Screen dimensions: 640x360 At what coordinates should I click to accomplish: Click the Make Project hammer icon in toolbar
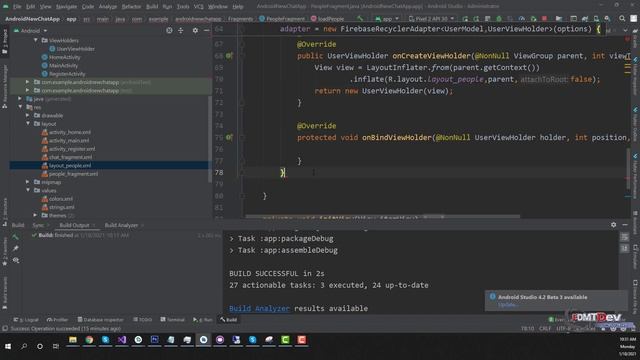tap(360, 18)
